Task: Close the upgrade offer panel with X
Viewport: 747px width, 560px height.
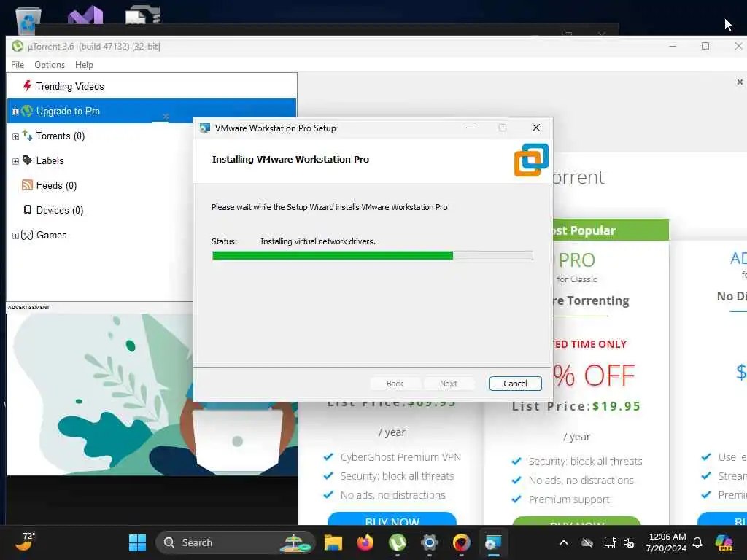Action: coord(740,82)
